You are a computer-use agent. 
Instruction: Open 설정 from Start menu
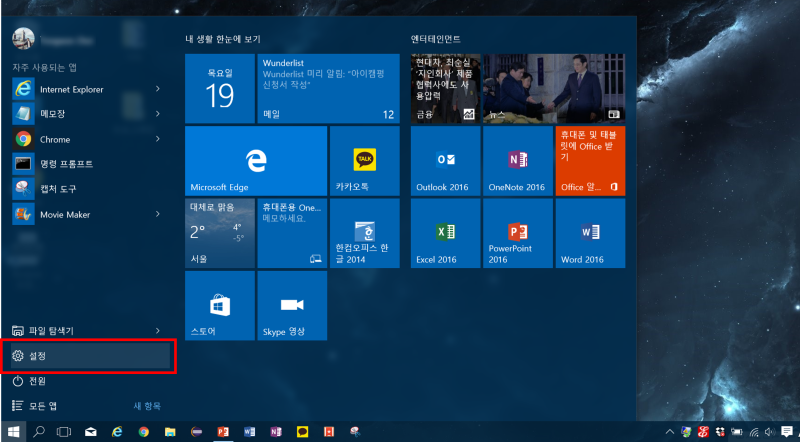point(90,356)
